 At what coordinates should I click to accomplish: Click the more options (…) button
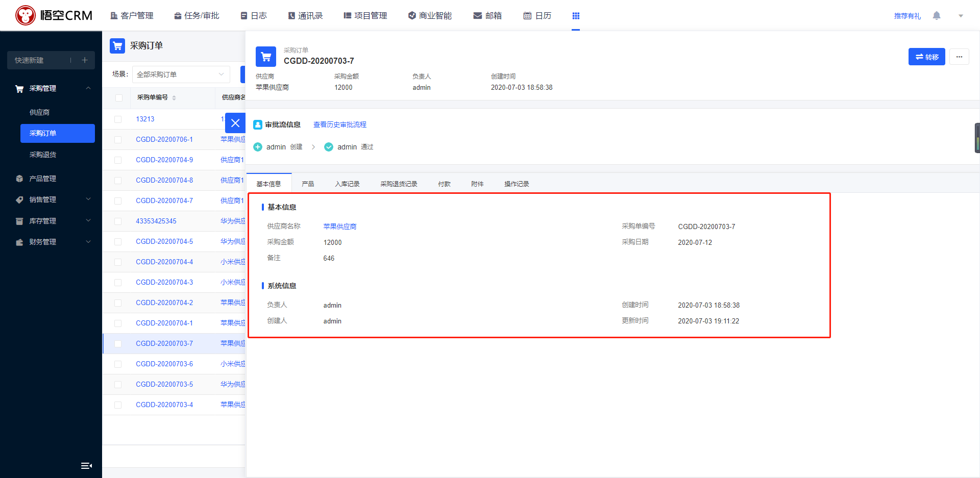coord(959,57)
